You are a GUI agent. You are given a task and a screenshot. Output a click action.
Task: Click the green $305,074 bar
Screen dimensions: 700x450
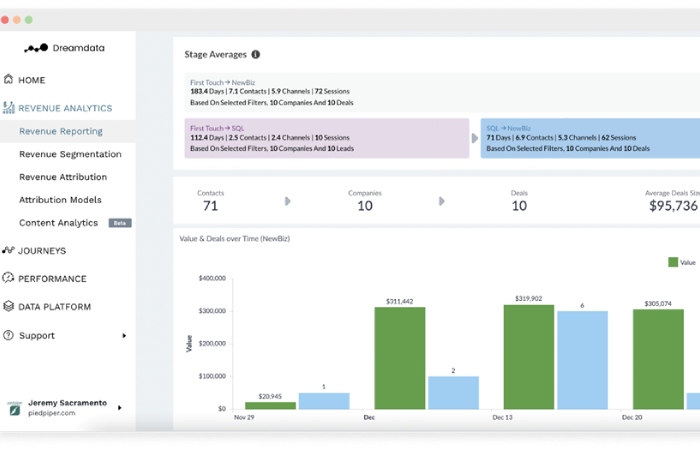coord(658,359)
